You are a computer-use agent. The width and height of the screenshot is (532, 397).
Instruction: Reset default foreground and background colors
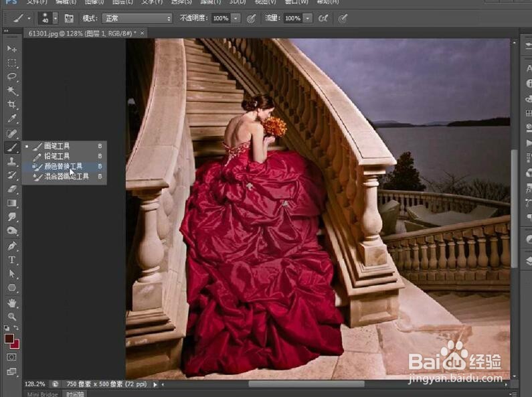click(7, 328)
